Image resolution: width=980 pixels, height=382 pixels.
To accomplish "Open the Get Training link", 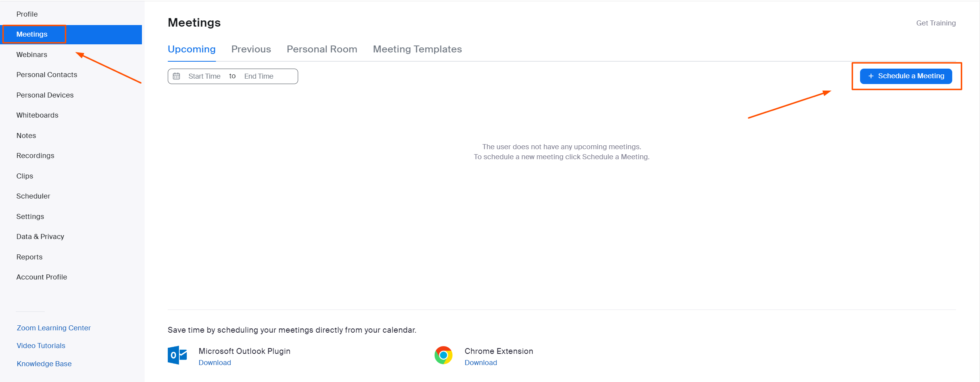I will click(936, 23).
